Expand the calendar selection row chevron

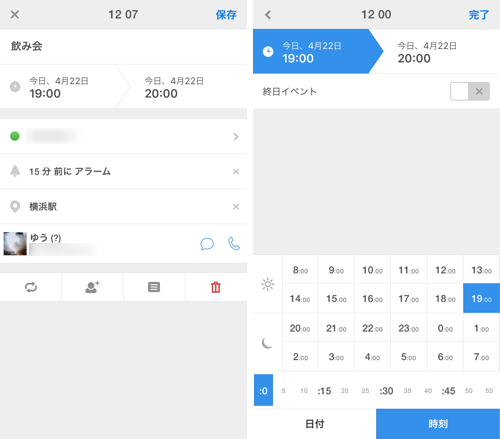236,136
